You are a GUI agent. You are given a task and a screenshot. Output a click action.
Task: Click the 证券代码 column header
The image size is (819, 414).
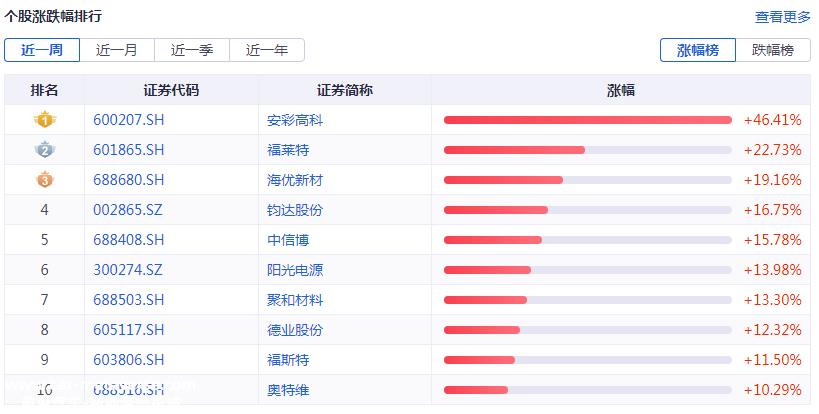tap(171, 90)
